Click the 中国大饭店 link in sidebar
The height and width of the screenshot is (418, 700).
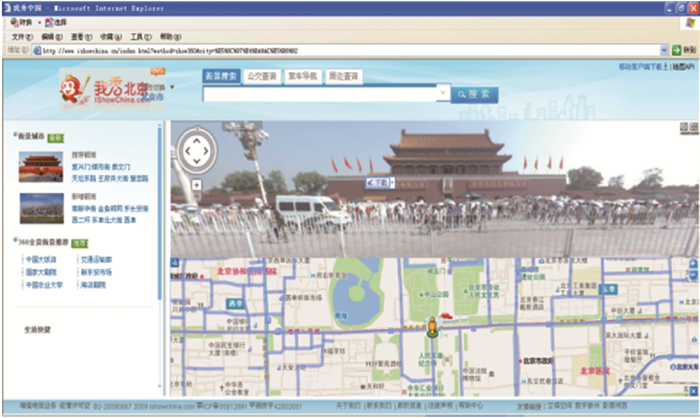pyautogui.click(x=42, y=259)
